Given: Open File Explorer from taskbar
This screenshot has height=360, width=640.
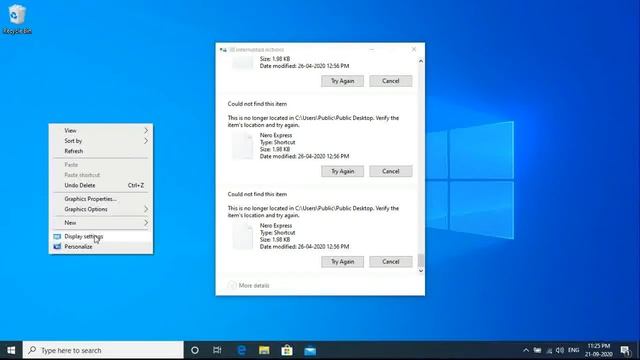Looking at the screenshot, I should coord(264,350).
